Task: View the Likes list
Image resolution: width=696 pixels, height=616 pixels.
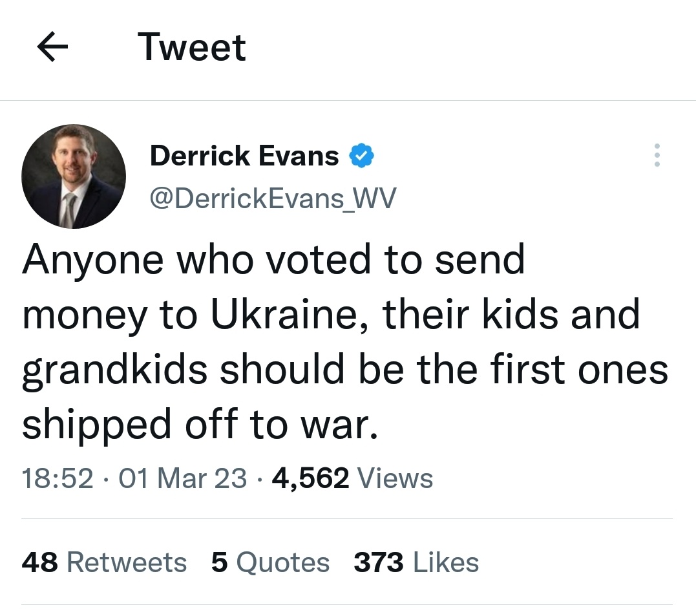Action: coord(416,562)
